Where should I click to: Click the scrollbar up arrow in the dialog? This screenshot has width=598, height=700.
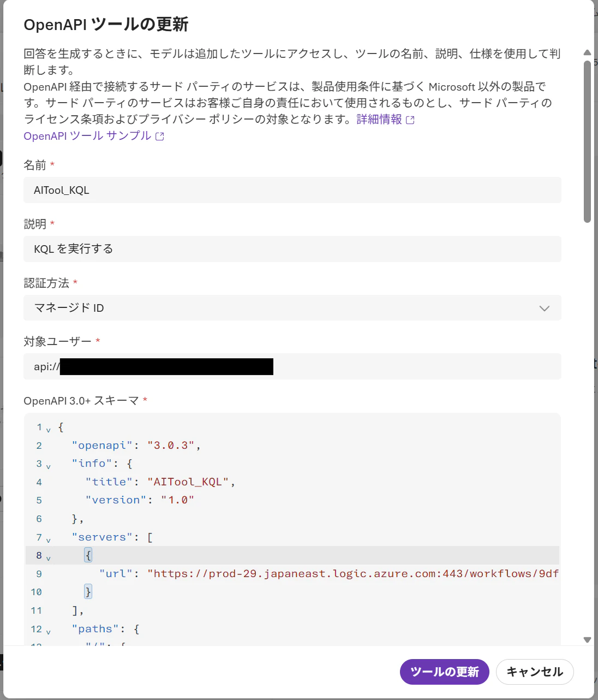point(587,53)
